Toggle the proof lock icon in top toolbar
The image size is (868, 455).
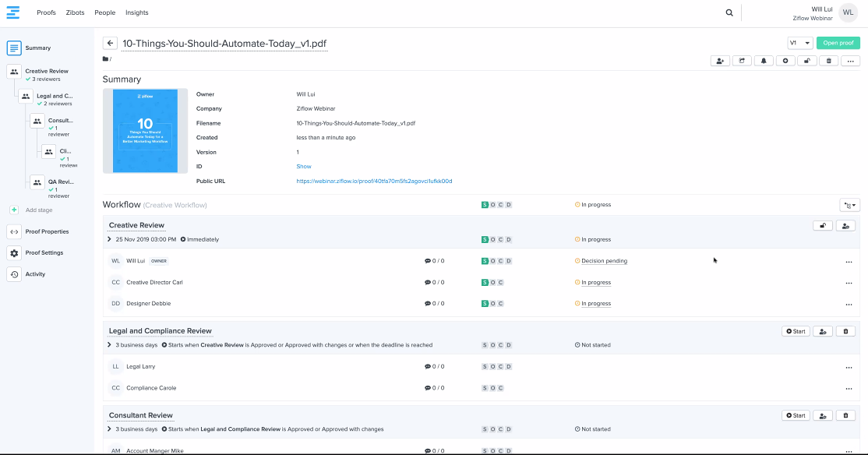(x=807, y=61)
